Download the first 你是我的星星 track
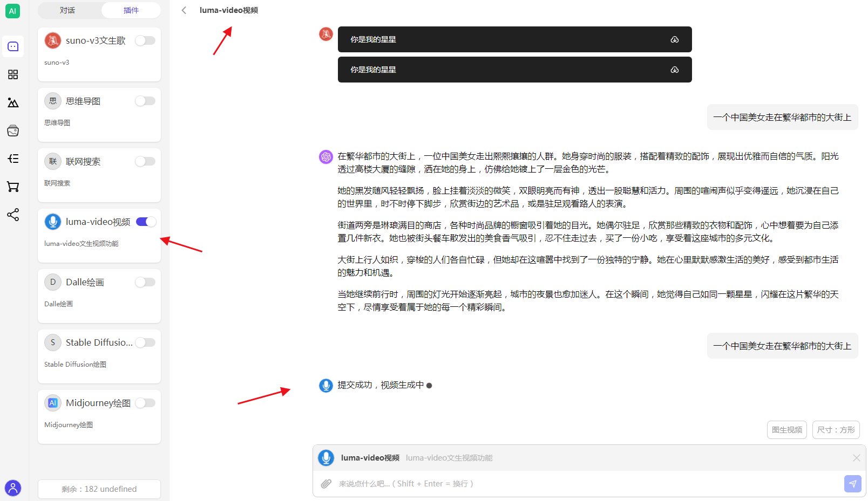 675,39
